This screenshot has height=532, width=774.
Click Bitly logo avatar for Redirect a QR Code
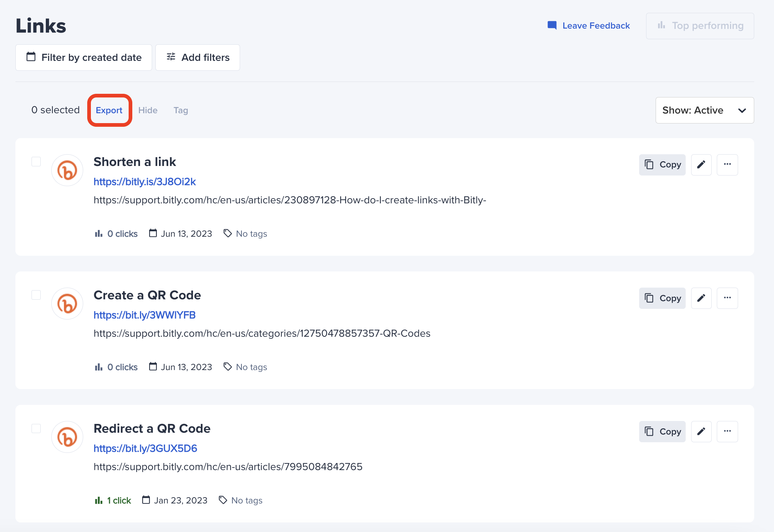[67, 437]
